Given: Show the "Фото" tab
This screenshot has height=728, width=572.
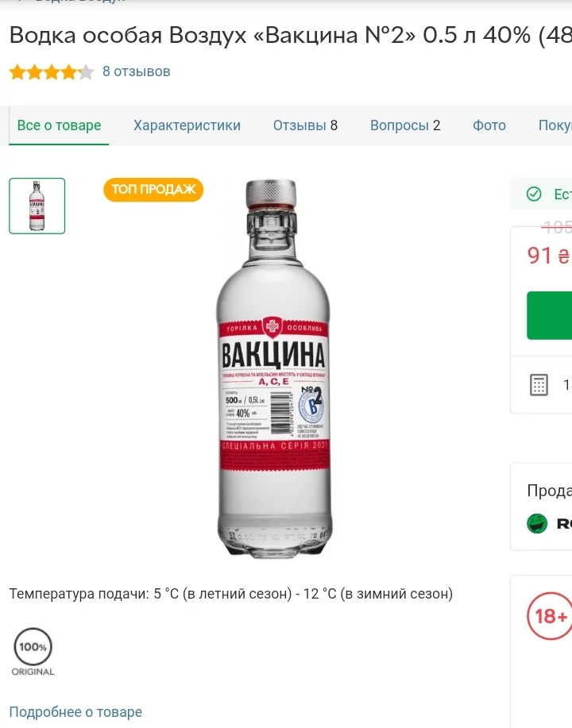Looking at the screenshot, I should 489,125.
